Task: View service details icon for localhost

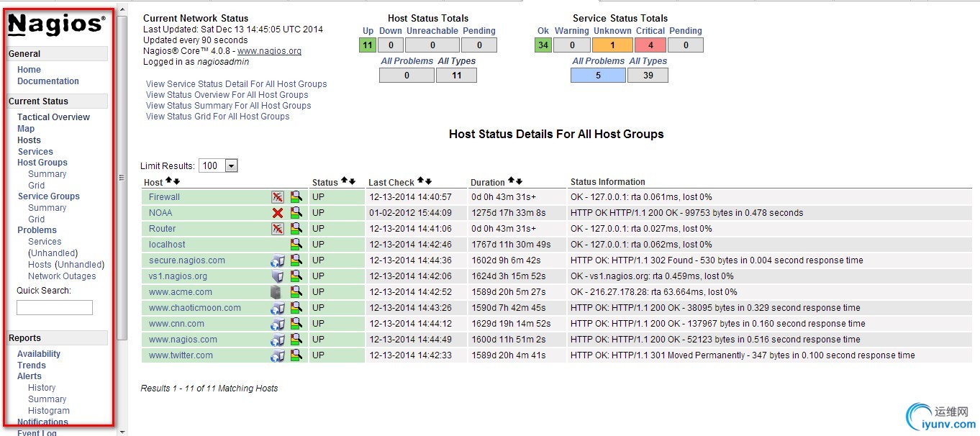Action: pyautogui.click(x=296, y=245)
